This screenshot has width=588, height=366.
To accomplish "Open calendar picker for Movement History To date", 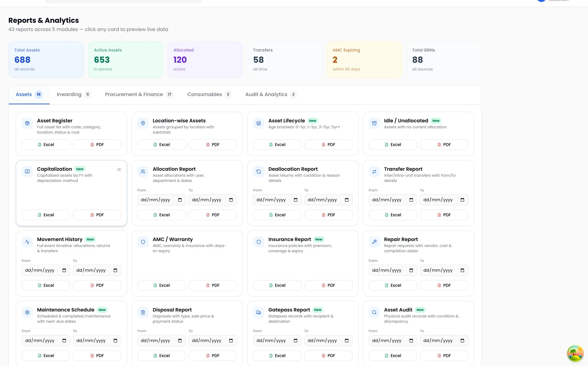I will point(115,270).
